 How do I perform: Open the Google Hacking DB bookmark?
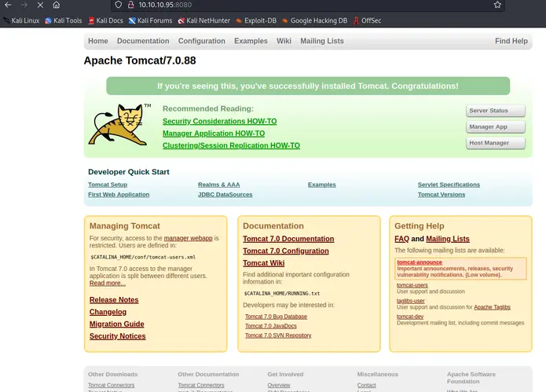click(x=315, y=20)
